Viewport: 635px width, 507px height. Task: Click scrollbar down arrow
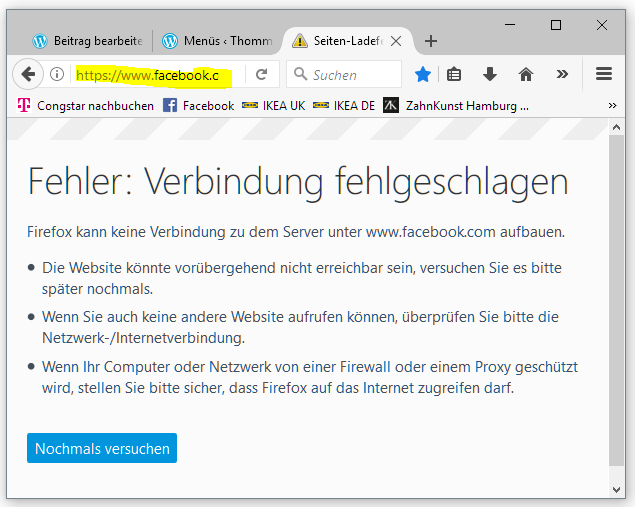tap(616, 490)
